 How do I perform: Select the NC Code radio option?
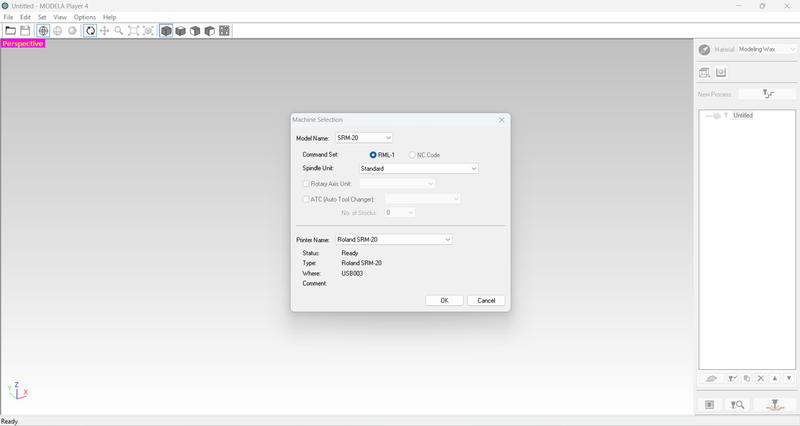(412, 155)
